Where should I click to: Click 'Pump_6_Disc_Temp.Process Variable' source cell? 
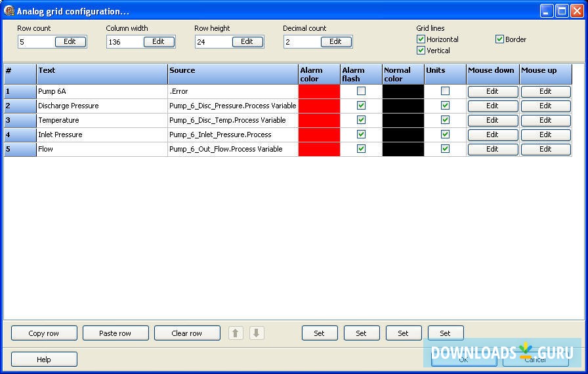(x=233, y=120)
